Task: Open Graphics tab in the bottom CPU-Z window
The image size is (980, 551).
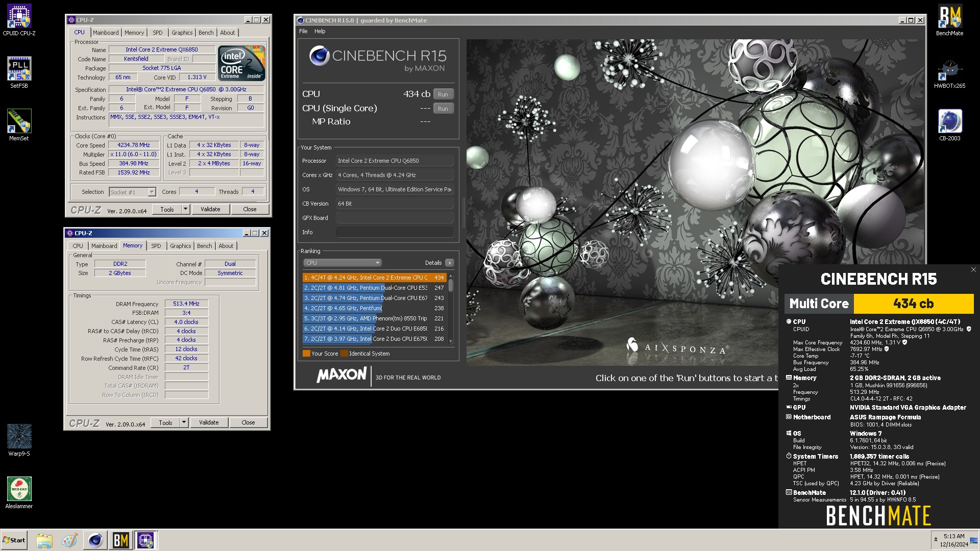Action: point(181,246)
